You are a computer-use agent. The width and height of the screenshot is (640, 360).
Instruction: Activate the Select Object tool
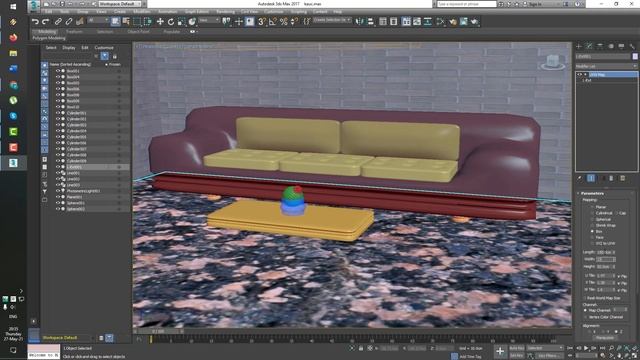[116, 22]
